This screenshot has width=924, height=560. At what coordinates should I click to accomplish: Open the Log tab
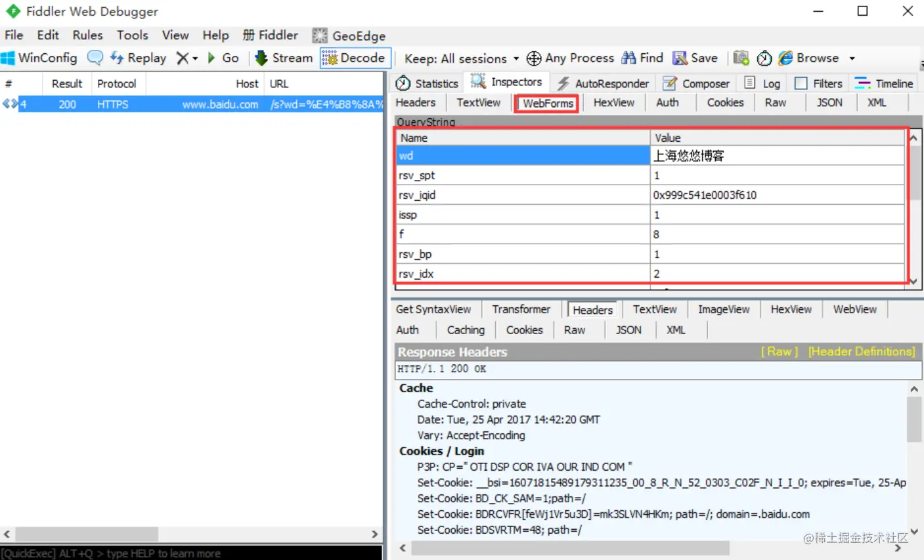pos(762,83)
